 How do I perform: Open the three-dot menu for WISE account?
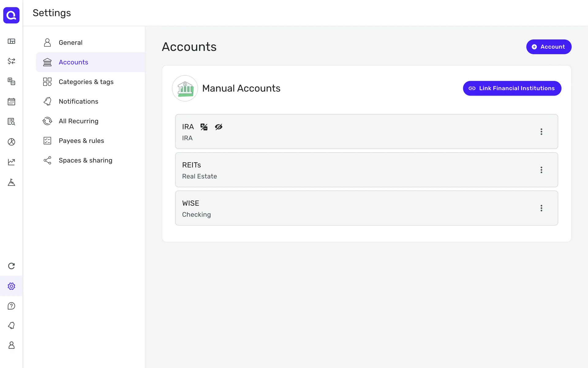coord(541,208)
